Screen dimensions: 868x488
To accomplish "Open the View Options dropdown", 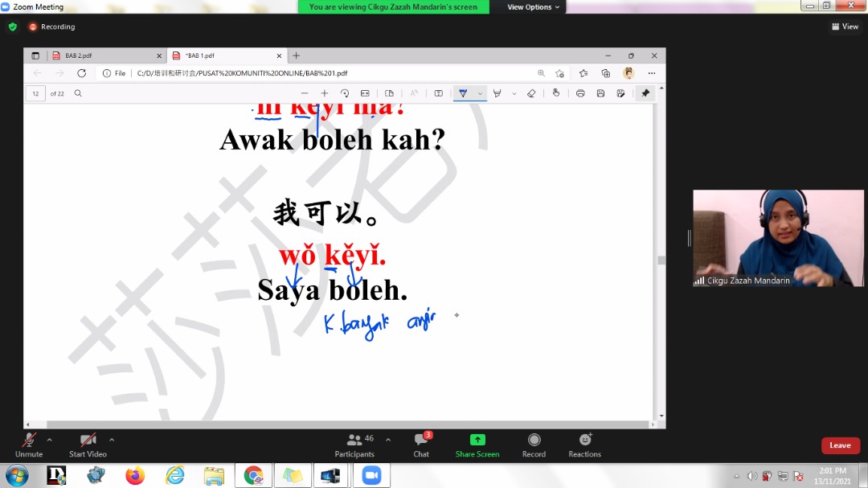I will (533, 6).
